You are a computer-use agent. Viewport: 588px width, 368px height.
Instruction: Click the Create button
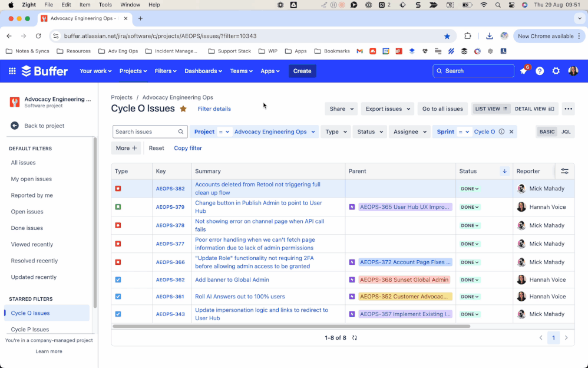tap(302, 71)
